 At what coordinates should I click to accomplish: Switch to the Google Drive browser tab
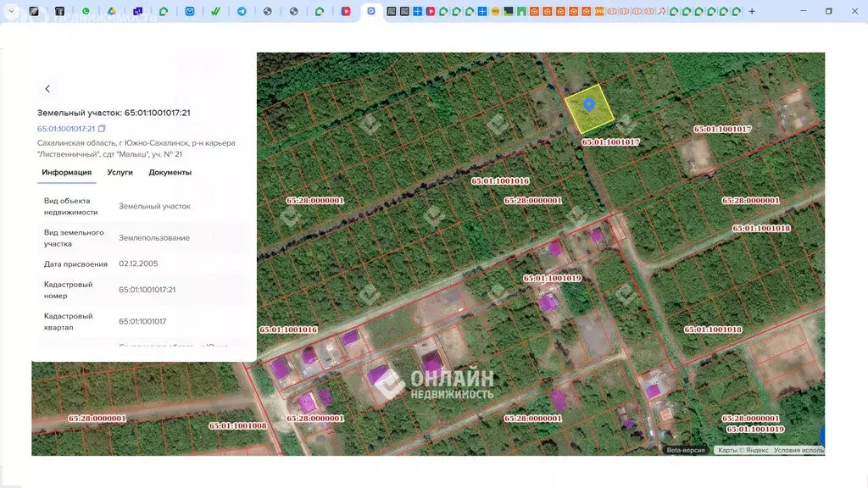112,11
